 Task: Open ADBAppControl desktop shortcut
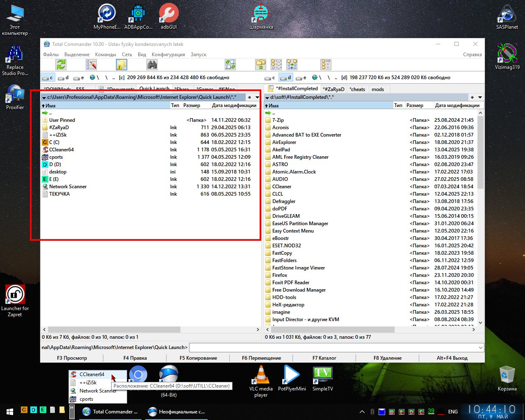(x=138, y=16)
